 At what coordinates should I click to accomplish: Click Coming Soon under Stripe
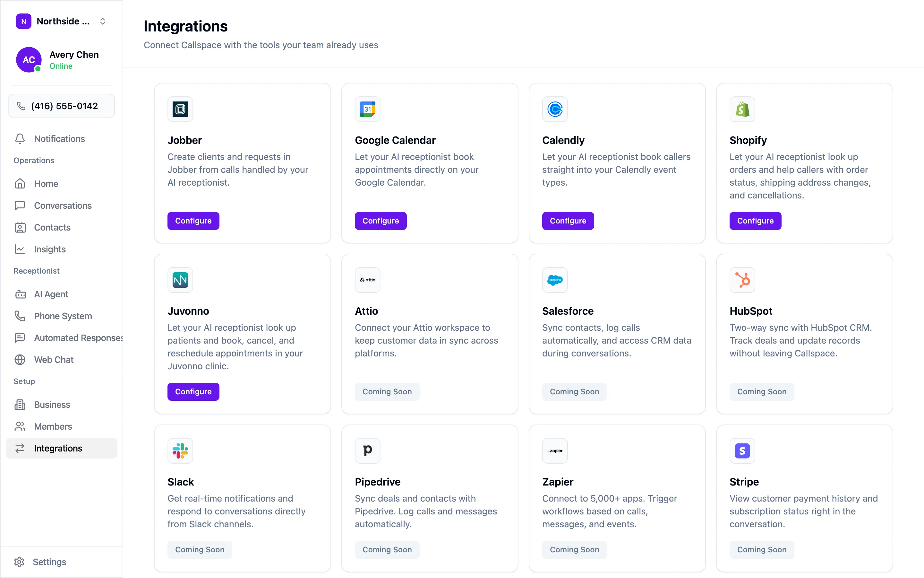tap(762, 550)
